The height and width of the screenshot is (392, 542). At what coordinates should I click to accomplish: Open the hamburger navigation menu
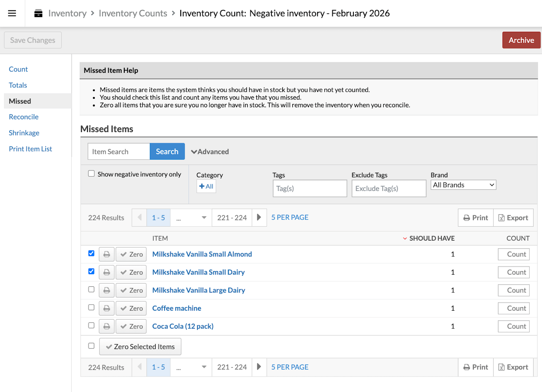(x=12, y=13)
